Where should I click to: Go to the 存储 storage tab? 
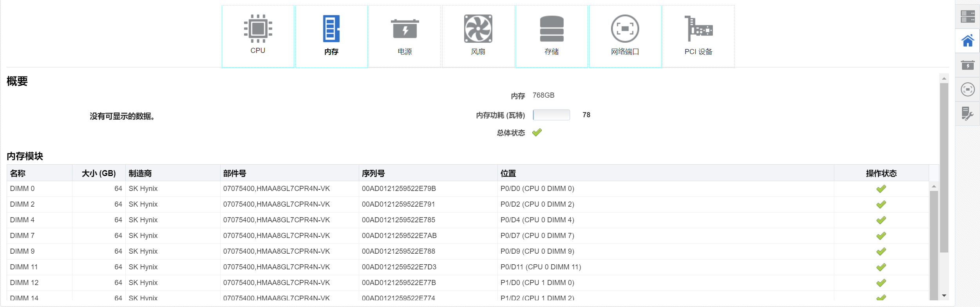point(551,36)
